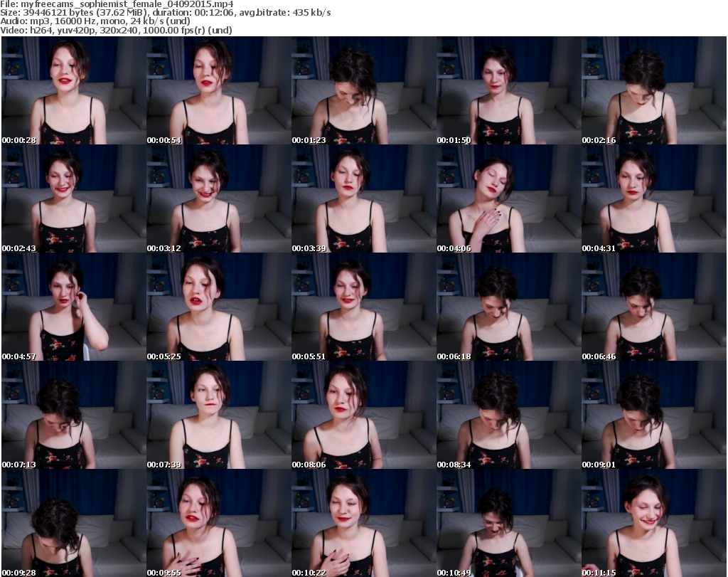Pick the thumbnail labeled 00:08:34
This screenshot has width=728, height=577.
tap(508, 415)
